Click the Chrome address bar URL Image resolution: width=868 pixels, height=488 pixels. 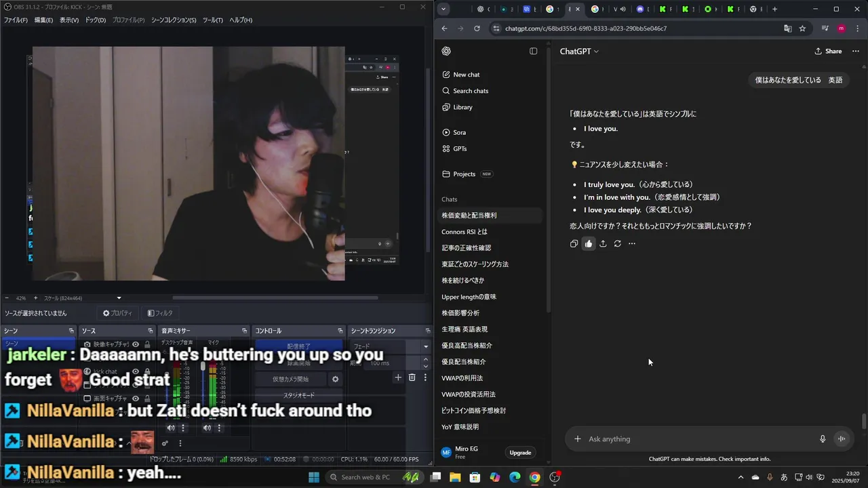tap(586, 28)
